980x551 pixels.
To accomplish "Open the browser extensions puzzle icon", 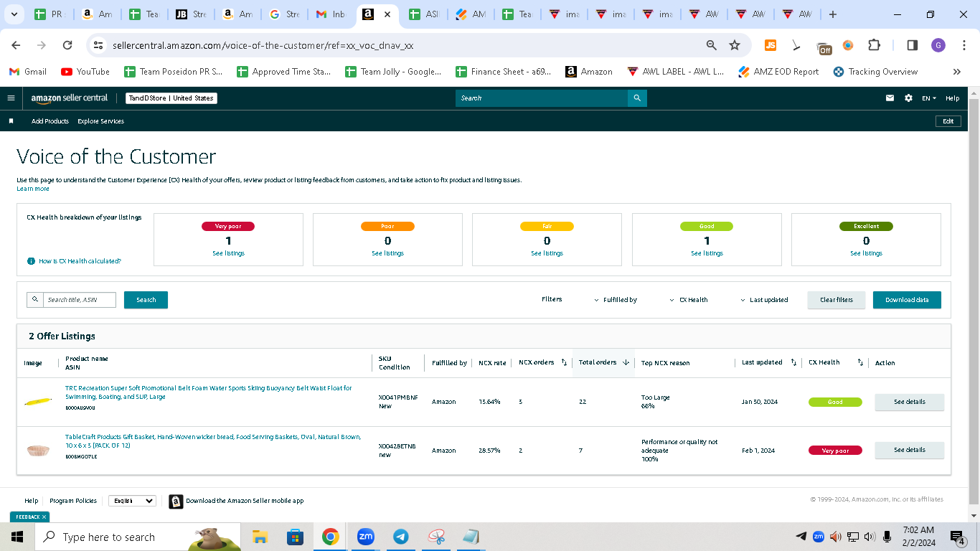I will pyautogui.click(x=874, y=45).
